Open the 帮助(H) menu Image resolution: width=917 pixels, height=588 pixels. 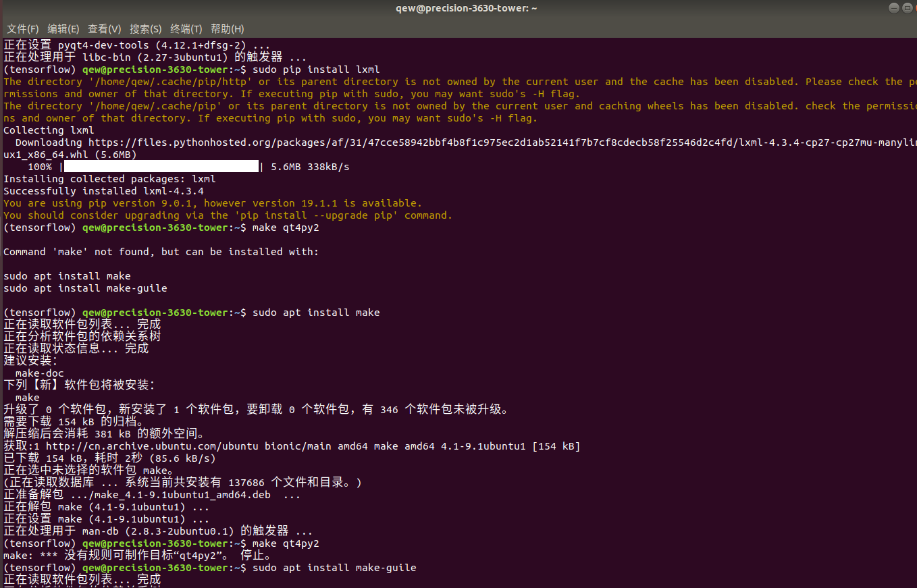click(x=227, y=29)
